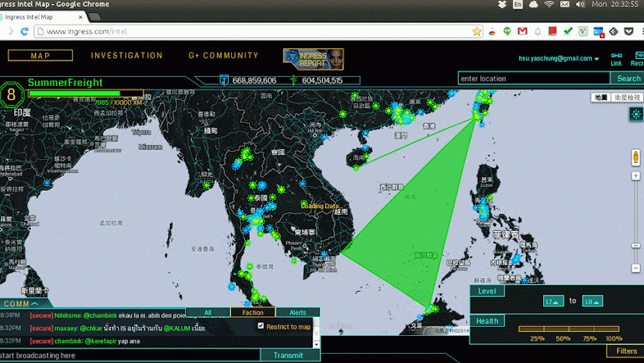Screen dimensions: 644x363
Task: Open the Wi-Fi network menu
Action: coord(549,5)
